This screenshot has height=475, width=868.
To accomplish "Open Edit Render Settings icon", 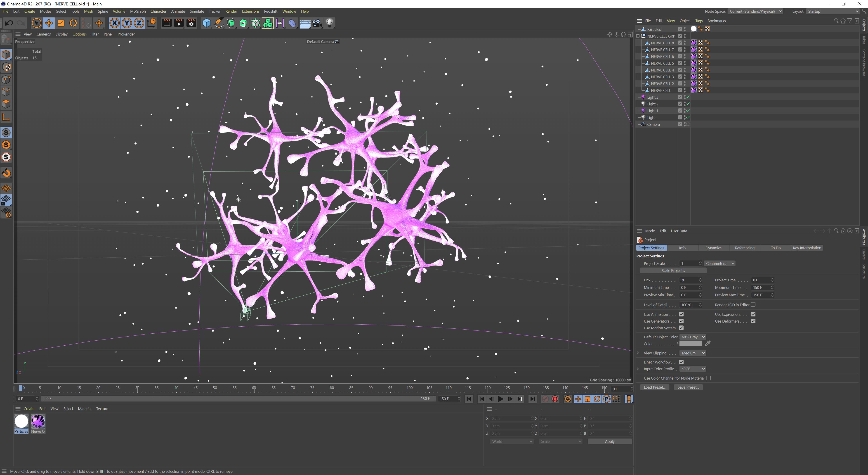I will click(x=191, y=23).
